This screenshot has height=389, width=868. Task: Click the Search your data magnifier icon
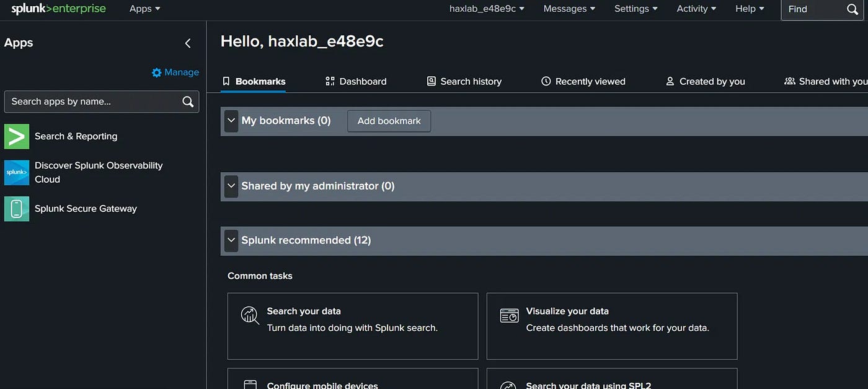point(250,315)
